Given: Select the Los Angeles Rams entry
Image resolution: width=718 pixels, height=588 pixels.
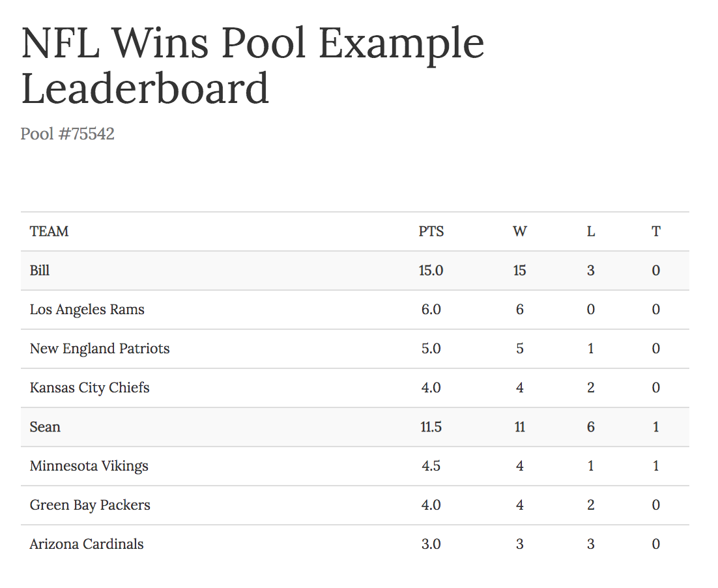Looking at the screenshot, I should tap(87, 310).
